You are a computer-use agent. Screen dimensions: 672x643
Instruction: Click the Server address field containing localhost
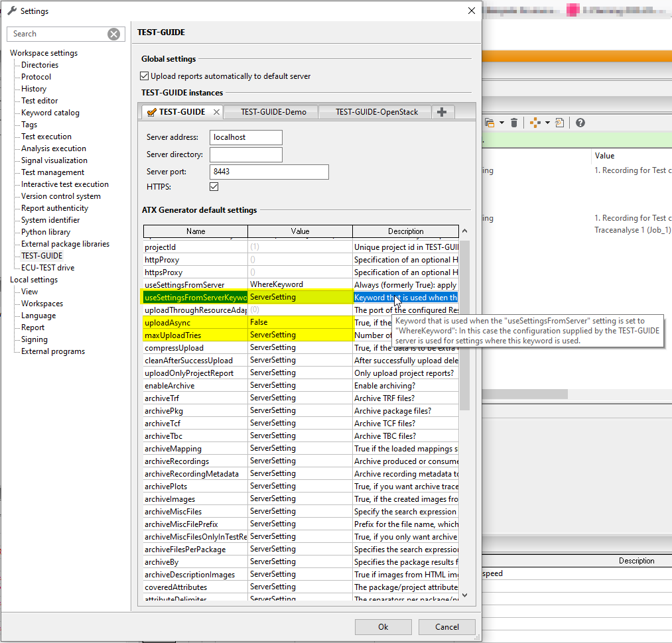click(x=245, y=137)
